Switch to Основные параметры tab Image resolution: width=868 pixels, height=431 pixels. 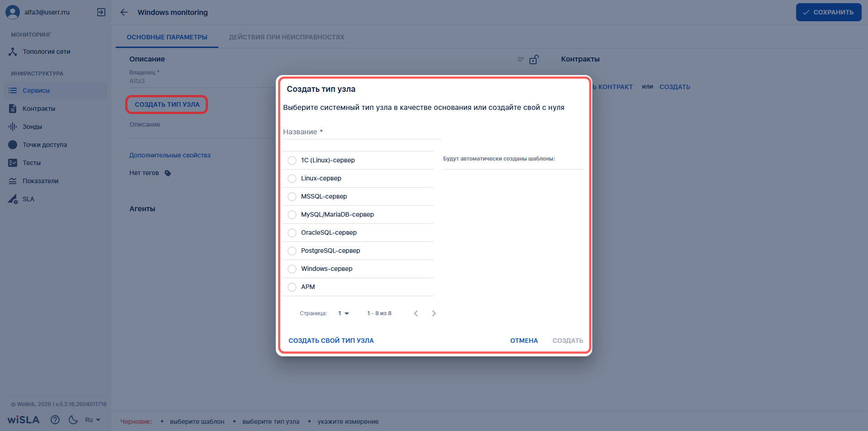pos(167,37)
